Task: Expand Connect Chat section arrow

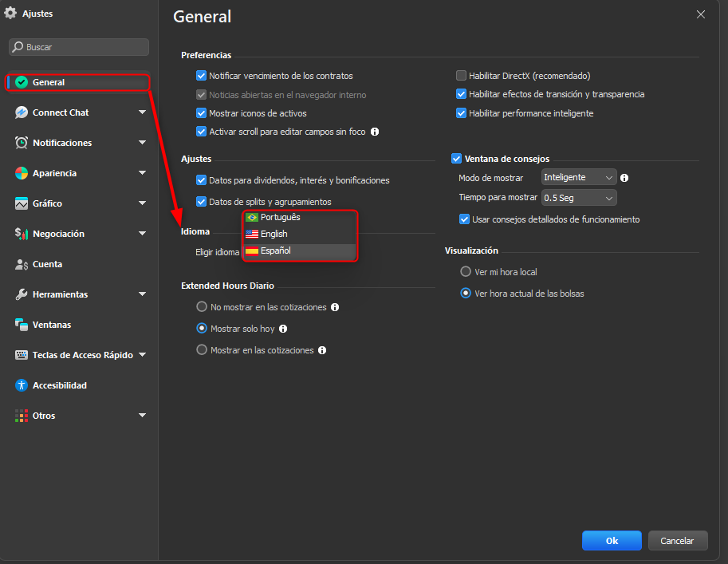Action: [x=142, y=112]
